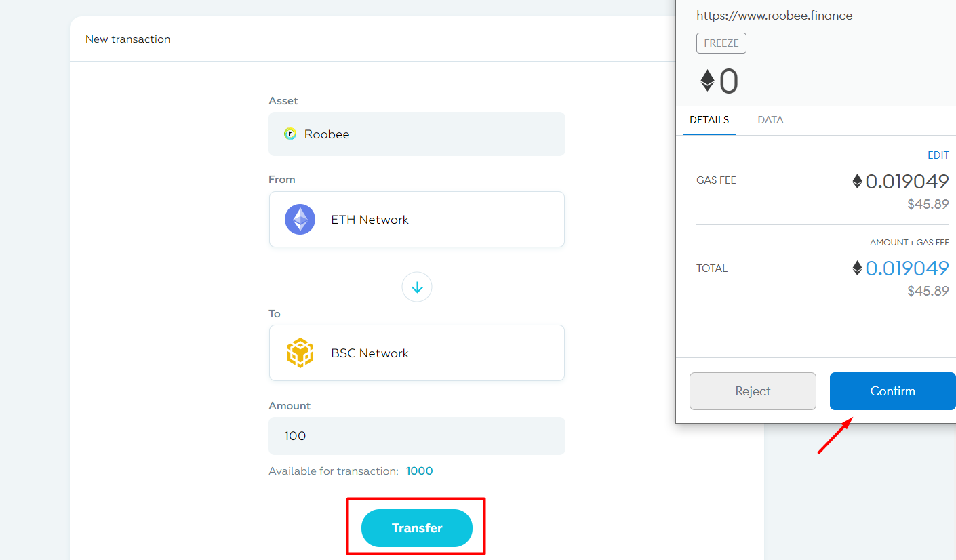Click the AMOUNT + GAS FEE label
Screen dimensions: 956x560
(x=909, y=243)
